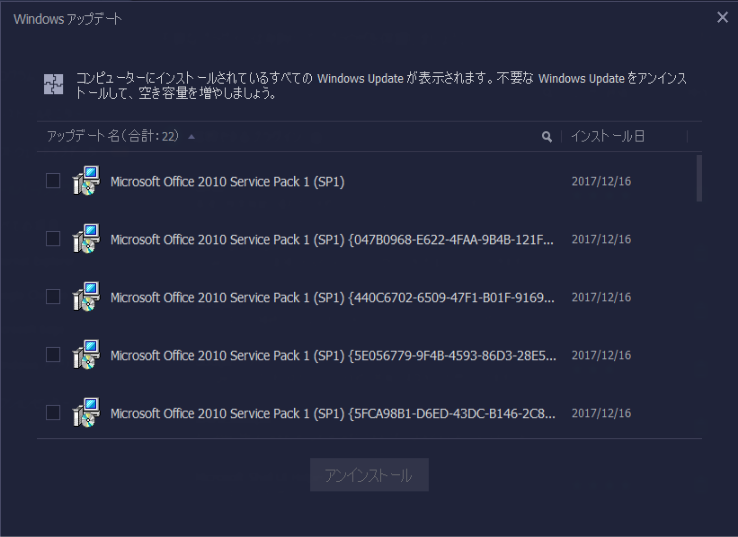This screenshot has width=738, height=537.
Task: Sort by インストール日 column header
Action: point(608,136)
